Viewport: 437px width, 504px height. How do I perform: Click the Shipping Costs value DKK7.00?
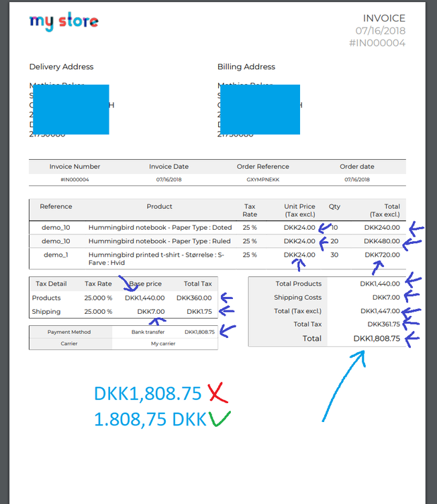386,298
